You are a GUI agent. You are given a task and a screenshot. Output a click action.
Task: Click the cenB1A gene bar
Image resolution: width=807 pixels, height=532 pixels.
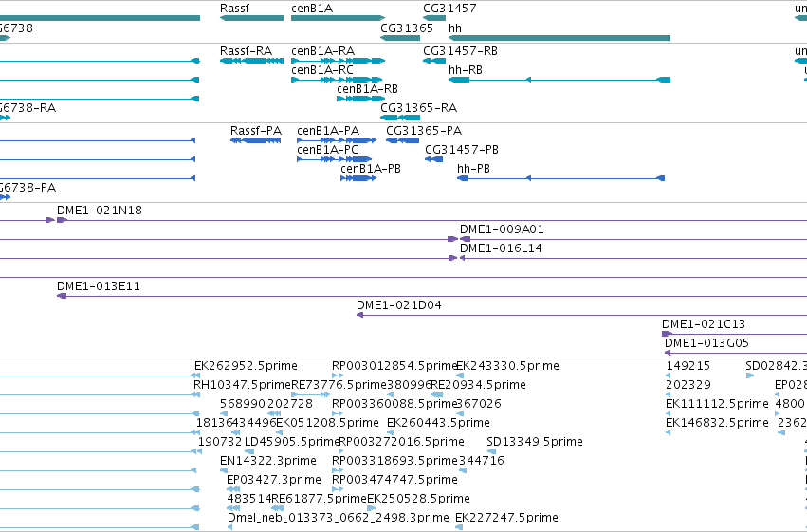tap(339, 18)
